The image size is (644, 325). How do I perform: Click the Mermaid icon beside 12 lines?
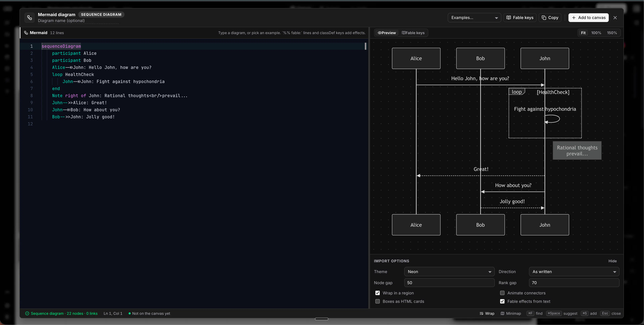(x=26, y=33)
